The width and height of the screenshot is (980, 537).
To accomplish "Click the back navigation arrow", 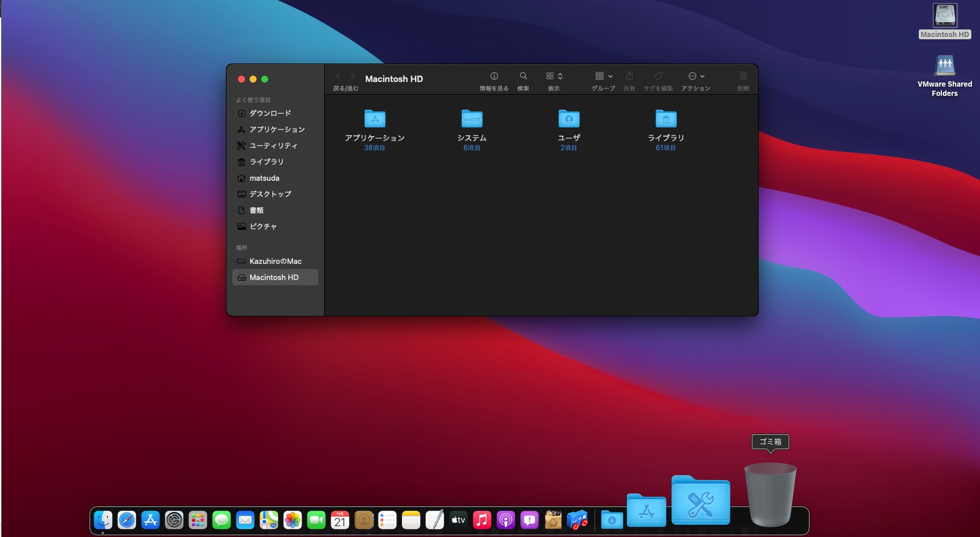I will 338,76.
